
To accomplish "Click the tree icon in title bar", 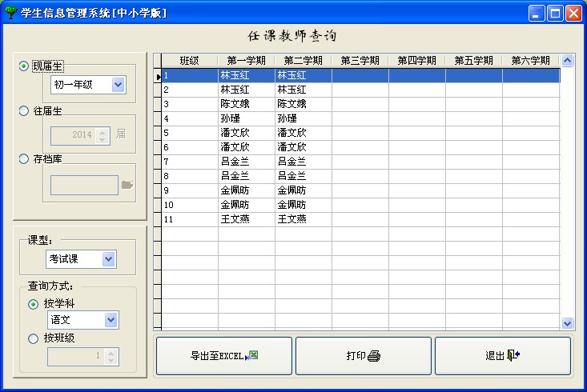I will [10, 14].
